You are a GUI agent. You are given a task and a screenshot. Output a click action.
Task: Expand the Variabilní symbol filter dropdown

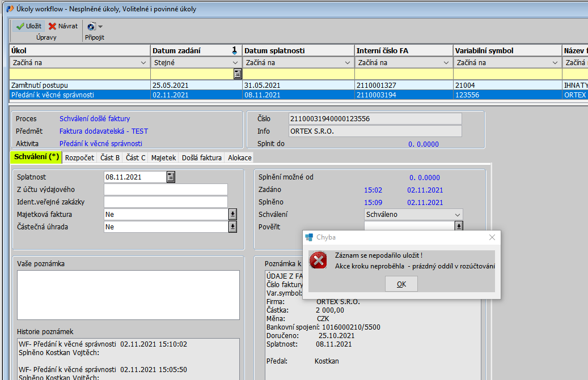tap(555, 63)
